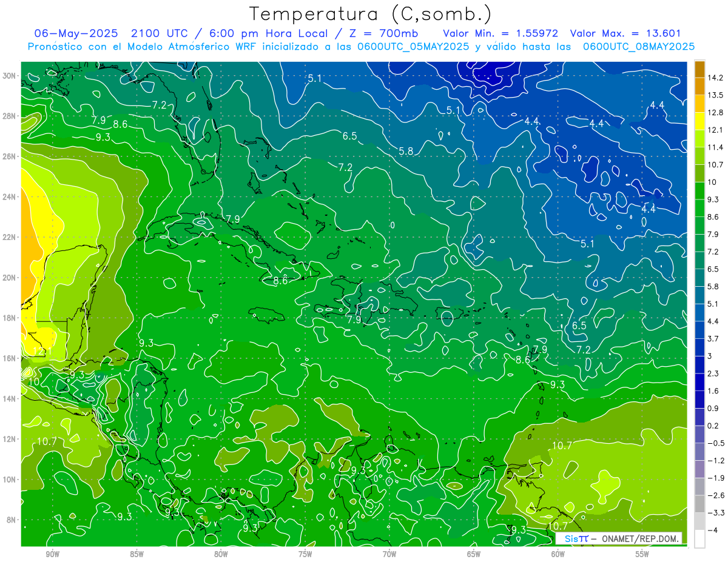728x562 pixels.
Task: Click the 70W longitude axis label
Action: pyautogui.click(x=389, y=554)
